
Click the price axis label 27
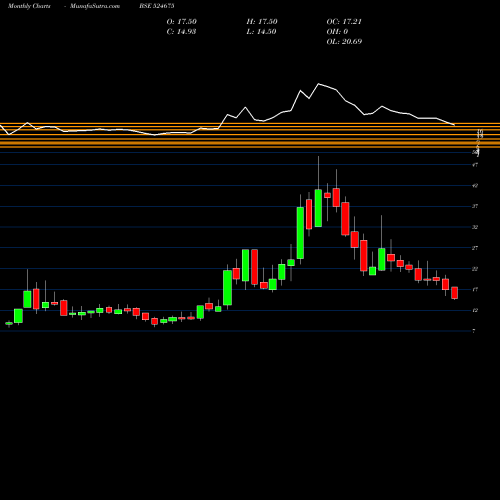pyautogui.click(x=475, y=248)
